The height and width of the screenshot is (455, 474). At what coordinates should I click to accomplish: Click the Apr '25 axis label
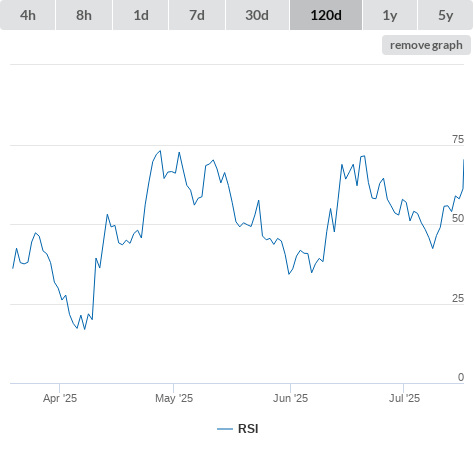(x=60, y=398)
